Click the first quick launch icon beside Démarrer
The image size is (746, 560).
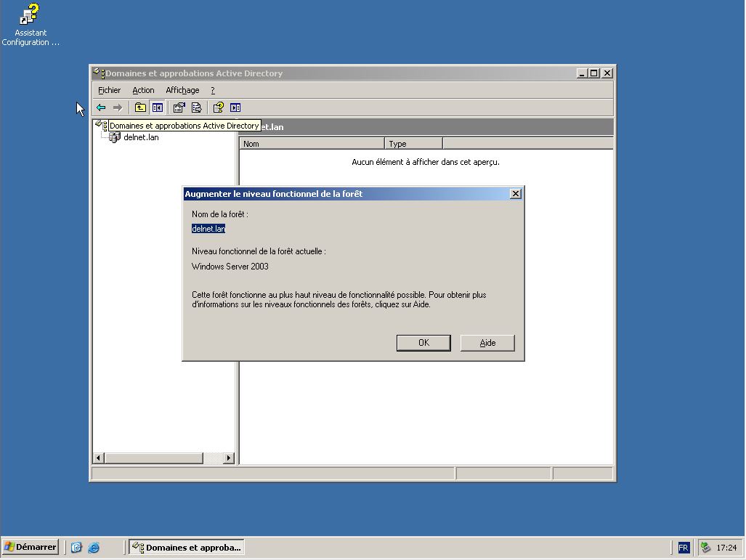76,548
